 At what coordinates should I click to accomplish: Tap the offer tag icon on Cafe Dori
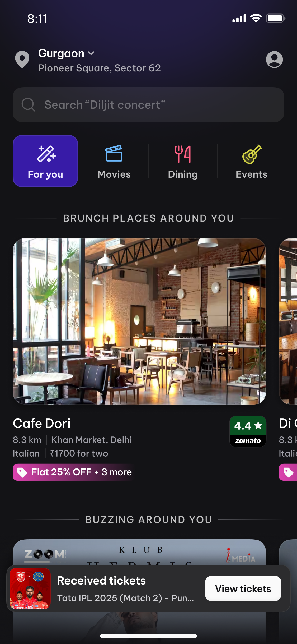(x=22, y=472)
